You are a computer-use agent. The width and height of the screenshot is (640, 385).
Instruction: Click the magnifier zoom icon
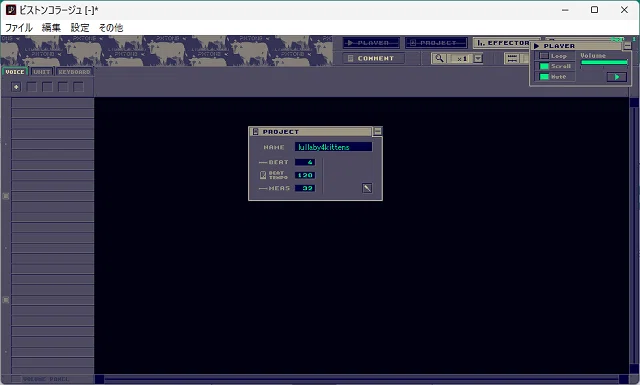point(439,58)
